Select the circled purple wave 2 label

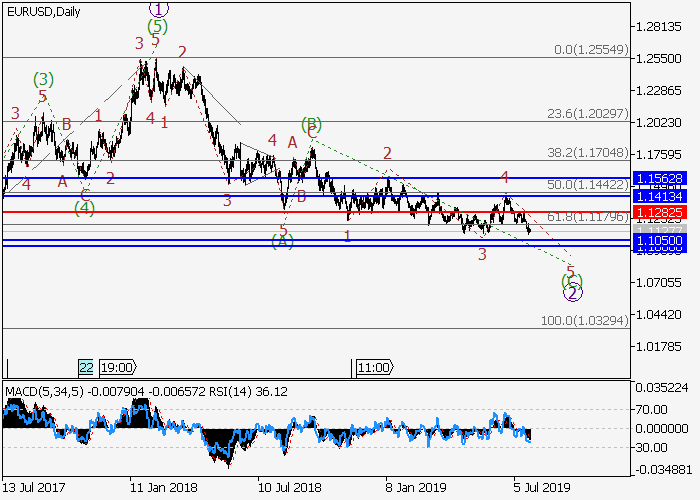[573, 293]
